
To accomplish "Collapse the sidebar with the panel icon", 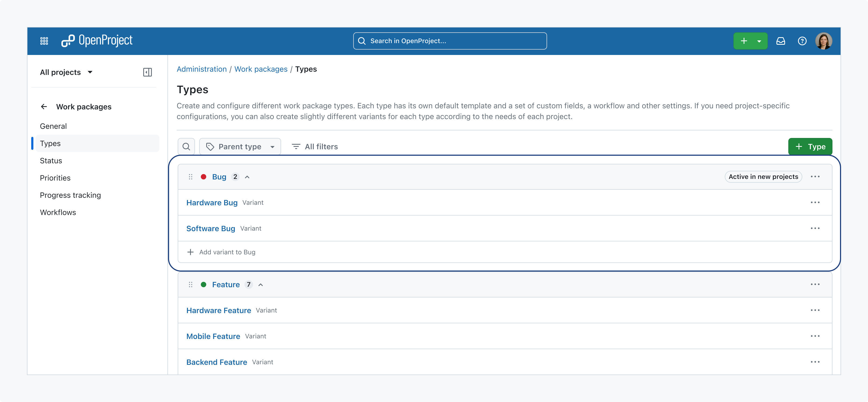I will tap(147, 72).
